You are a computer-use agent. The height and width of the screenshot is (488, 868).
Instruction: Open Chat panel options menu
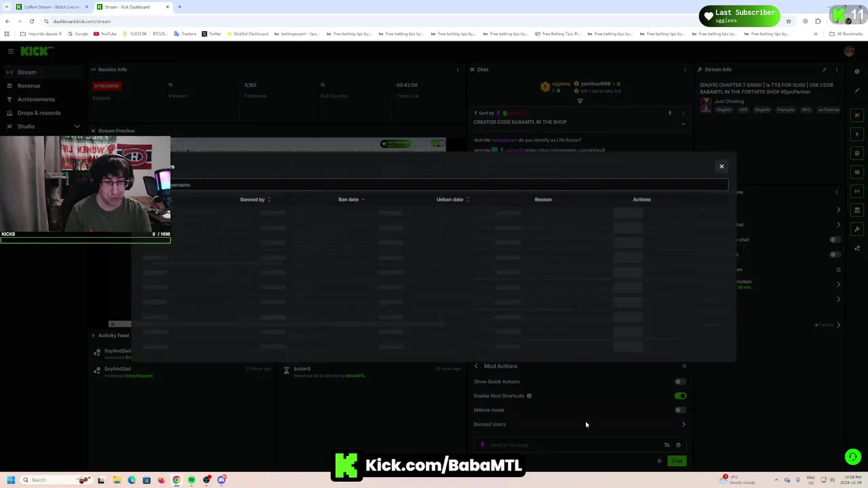click(x=685, y=69)
